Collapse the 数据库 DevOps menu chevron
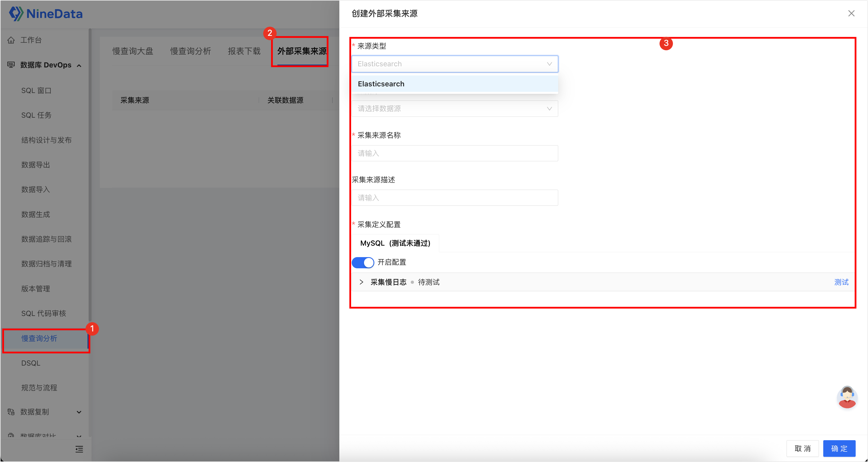Screen dimensions: 868x462 (79, 65)
